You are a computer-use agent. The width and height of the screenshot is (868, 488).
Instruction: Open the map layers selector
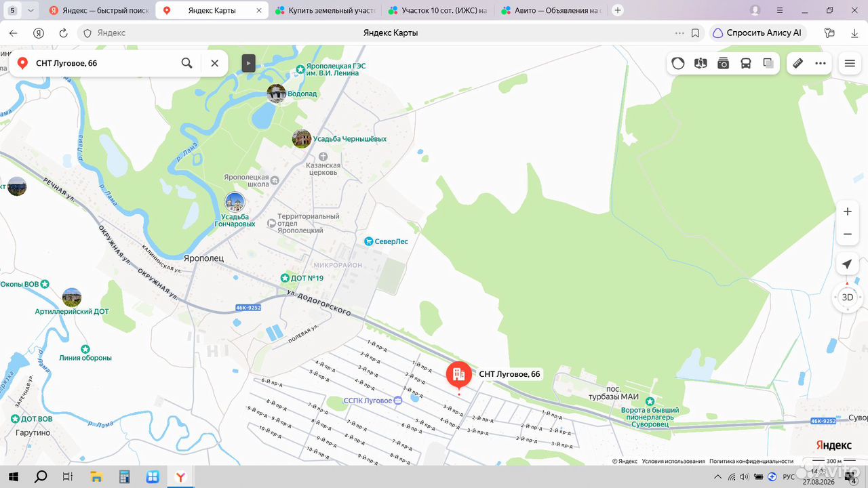point(768,63)
